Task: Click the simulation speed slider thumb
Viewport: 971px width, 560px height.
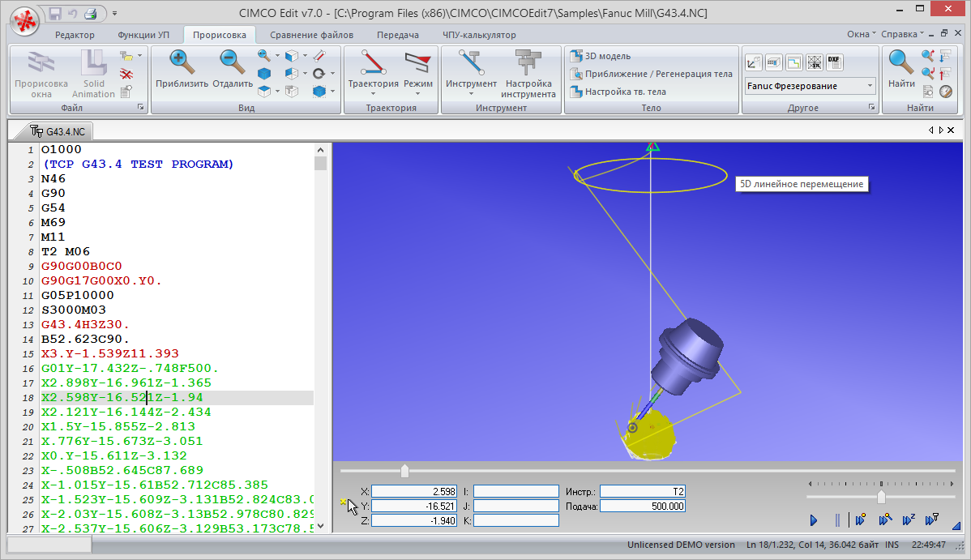Action: (881, 496)
